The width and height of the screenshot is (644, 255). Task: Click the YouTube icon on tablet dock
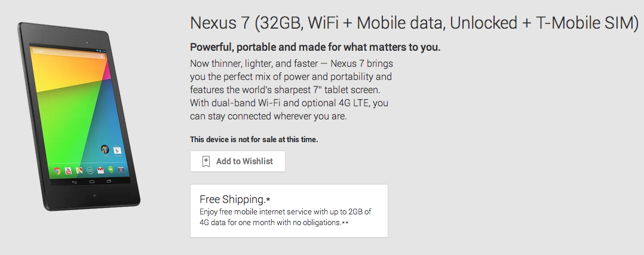[69, 170]
